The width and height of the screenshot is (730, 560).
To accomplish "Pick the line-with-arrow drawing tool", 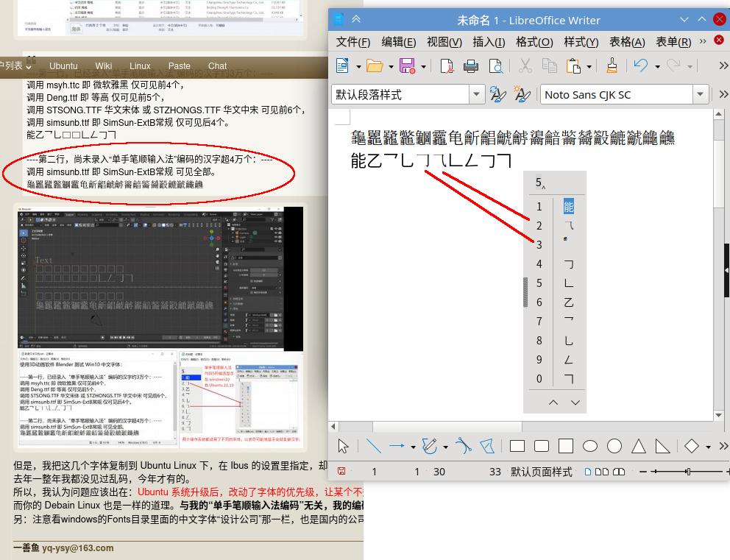I will point(397,446).
